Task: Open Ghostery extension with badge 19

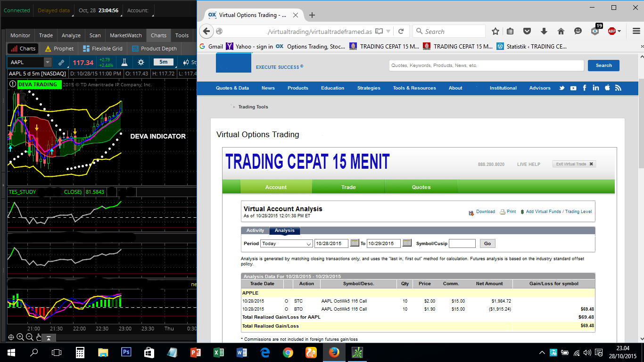Action: coord(595,30)
